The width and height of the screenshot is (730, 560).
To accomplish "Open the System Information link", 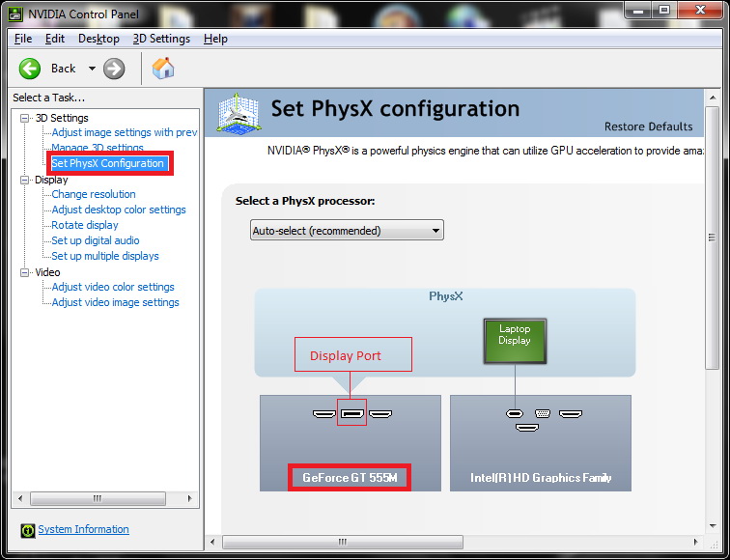I will point(83,529).
